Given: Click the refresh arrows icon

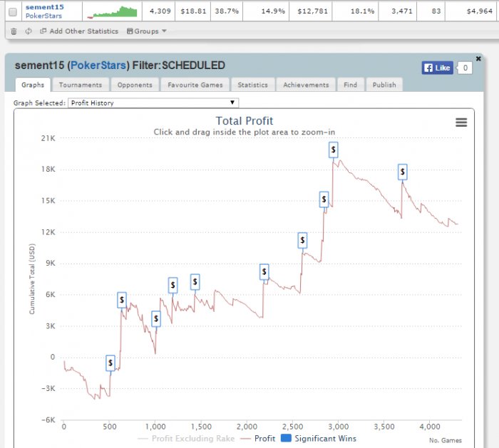Looking at the screenshot, I should coord(29,31).
